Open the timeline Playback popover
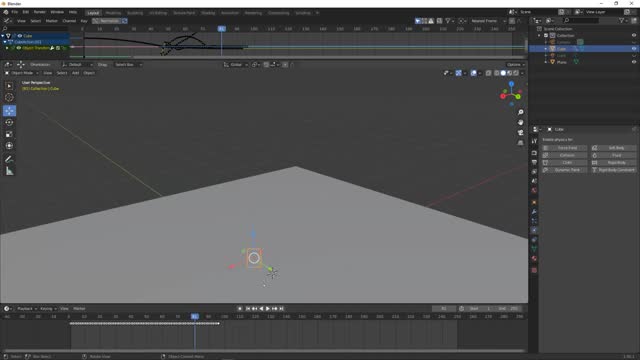 (27, 309)
